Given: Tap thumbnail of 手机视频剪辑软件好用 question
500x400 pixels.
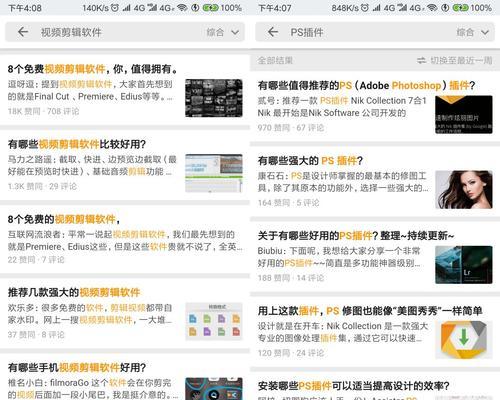Looking at the screenshot, I should coord(214,389).
